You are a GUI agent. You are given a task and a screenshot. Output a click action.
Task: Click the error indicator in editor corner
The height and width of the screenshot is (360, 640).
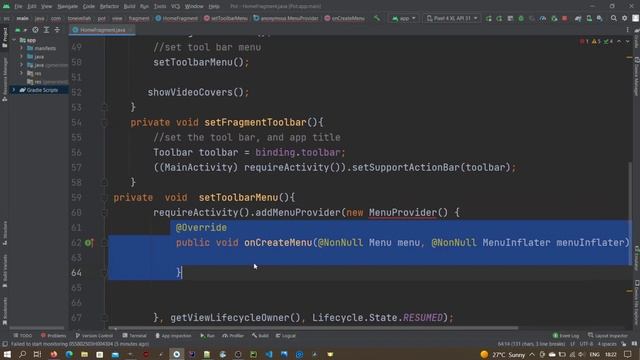point(584,41)
